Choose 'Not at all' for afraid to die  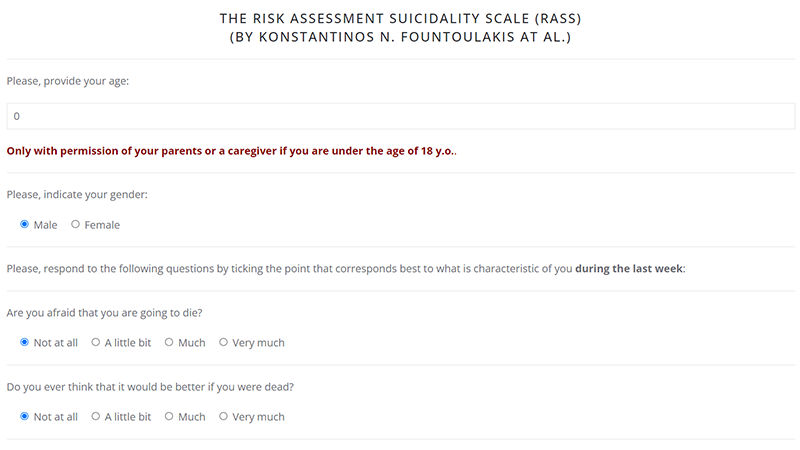click(x=25, y=342)
